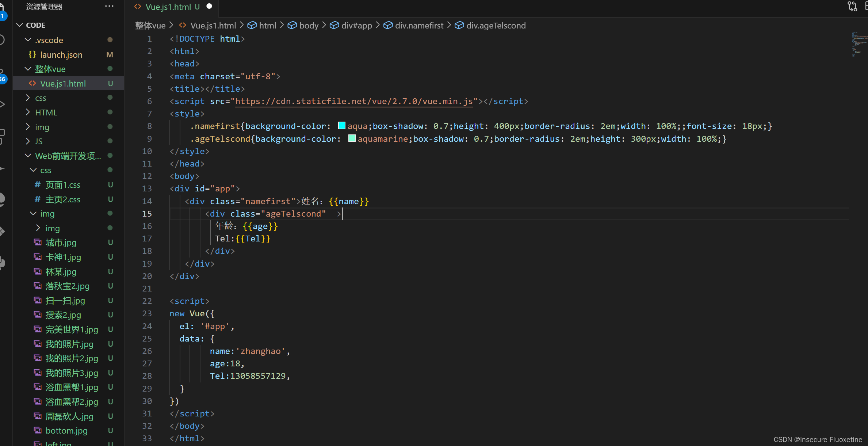Click the HTML file icon on the Vue.js1.html tab

138,7
